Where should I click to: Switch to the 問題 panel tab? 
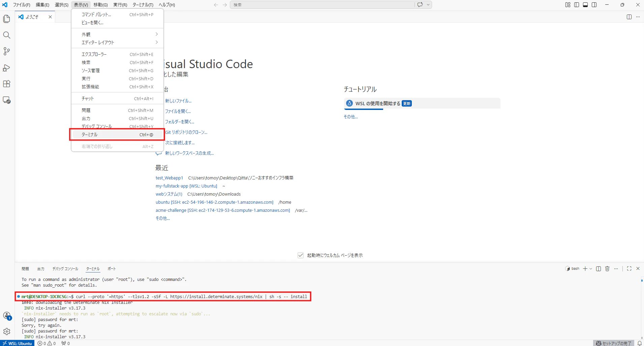(x=25, y=269)
